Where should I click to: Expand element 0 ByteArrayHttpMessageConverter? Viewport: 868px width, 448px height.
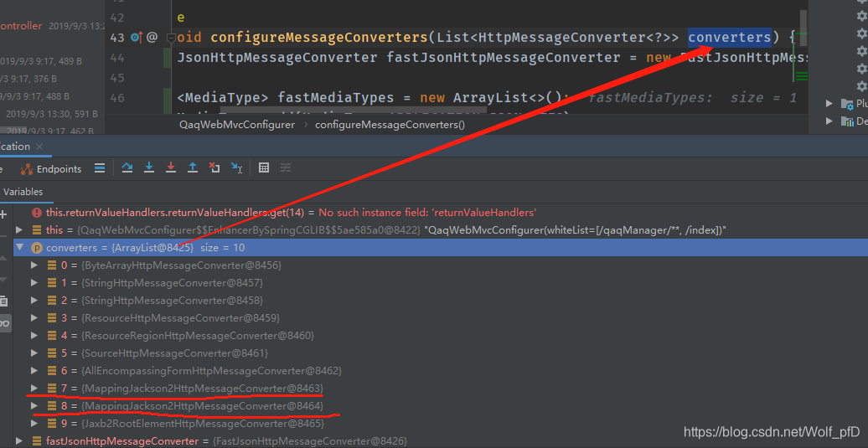click(x=34, y=265)
